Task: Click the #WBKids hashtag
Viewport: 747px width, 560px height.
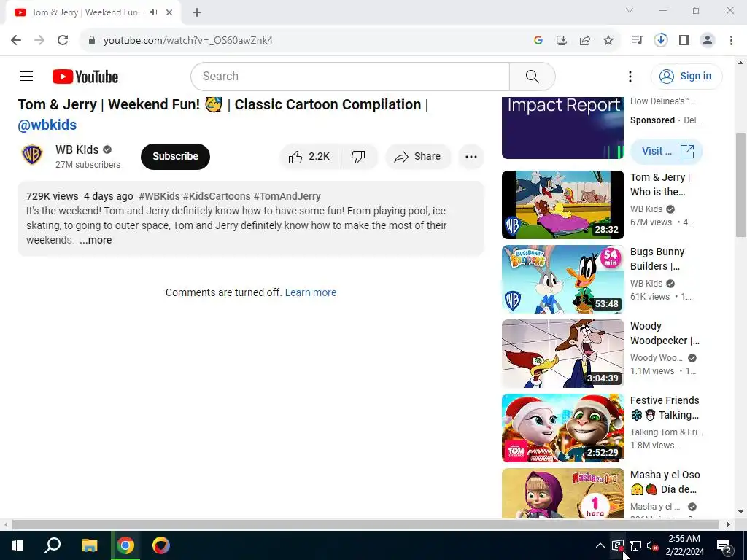Action: coord(159,196)
